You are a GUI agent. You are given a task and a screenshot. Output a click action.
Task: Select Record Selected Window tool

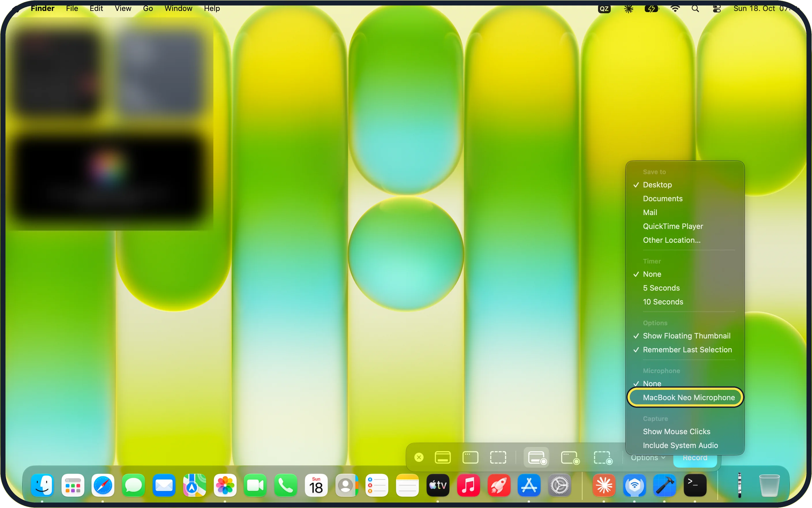[x=570, y=457]
